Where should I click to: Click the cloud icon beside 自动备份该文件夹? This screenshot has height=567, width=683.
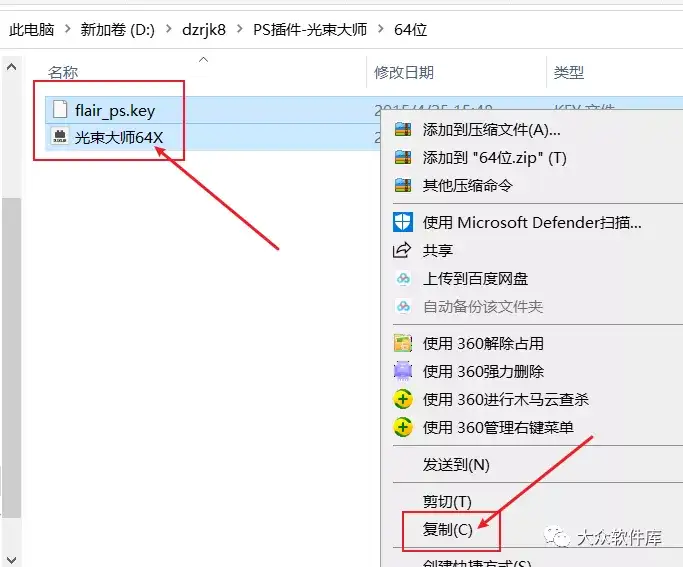point(403,306)
